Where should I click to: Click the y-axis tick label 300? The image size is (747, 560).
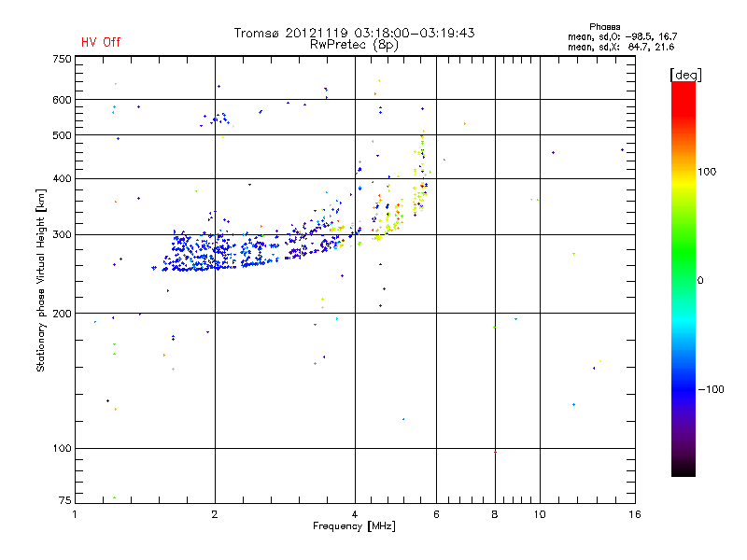click(62, 235)
